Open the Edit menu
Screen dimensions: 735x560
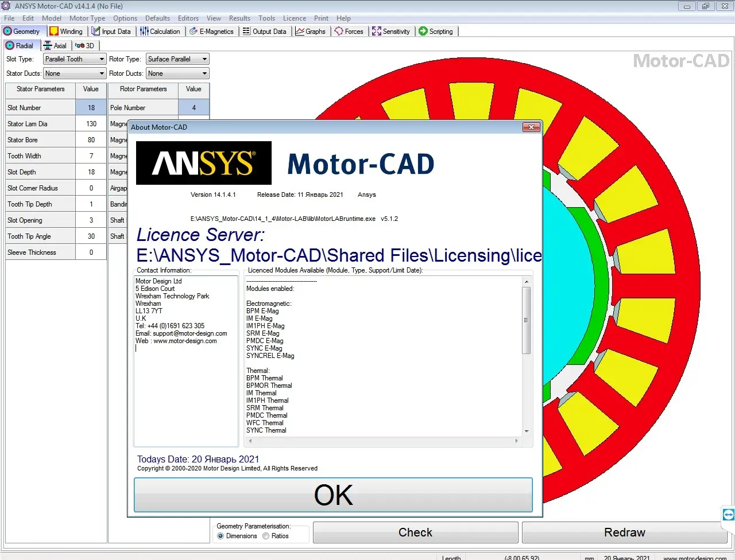pos(28,18)
